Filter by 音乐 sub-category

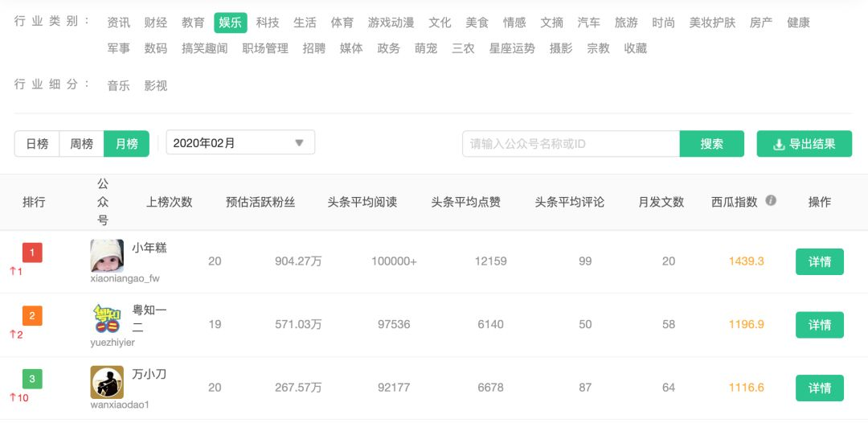pos(118,86)
